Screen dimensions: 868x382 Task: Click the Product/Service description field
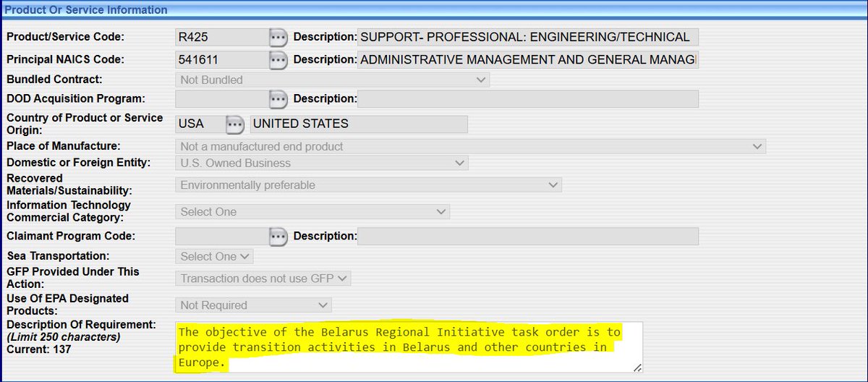[x=528, y=37]
